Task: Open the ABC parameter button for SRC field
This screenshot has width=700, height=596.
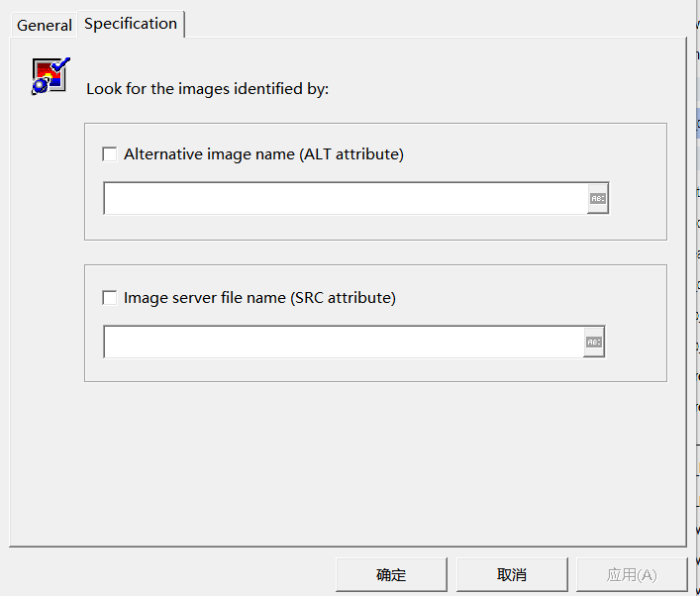Action: click(x=594, y=342)
